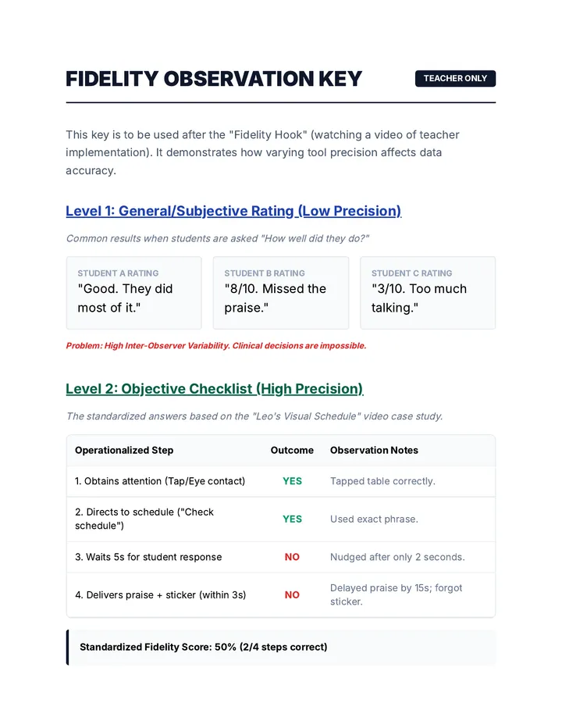Image resolution: width=562 pixels, height=728 pixels.
Task: Click the Outcome column header
Action: pos(292,451)
